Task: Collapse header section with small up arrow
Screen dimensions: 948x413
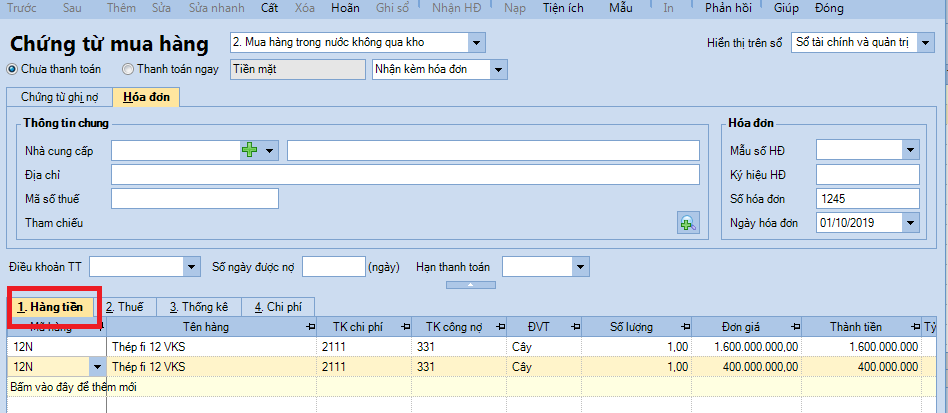Action: pyautogui.click(x=470, y=285)
